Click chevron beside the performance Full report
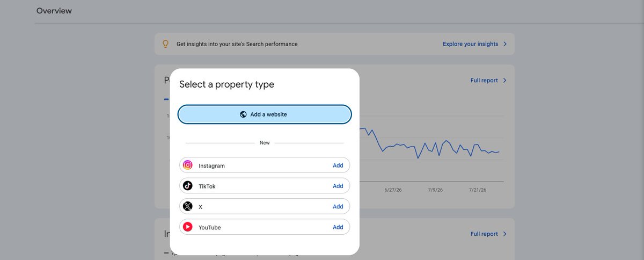Screen dimensions: 644x260 [505, 81]
